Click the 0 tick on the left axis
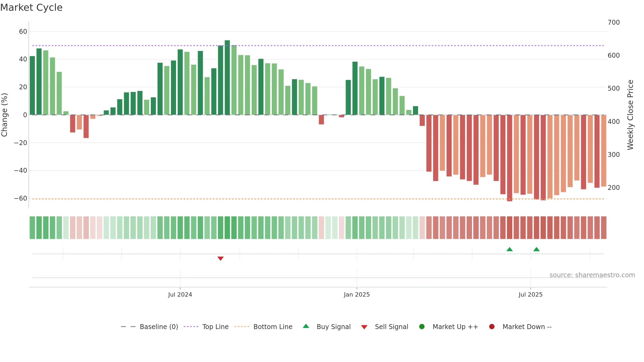 click(25, 115)
